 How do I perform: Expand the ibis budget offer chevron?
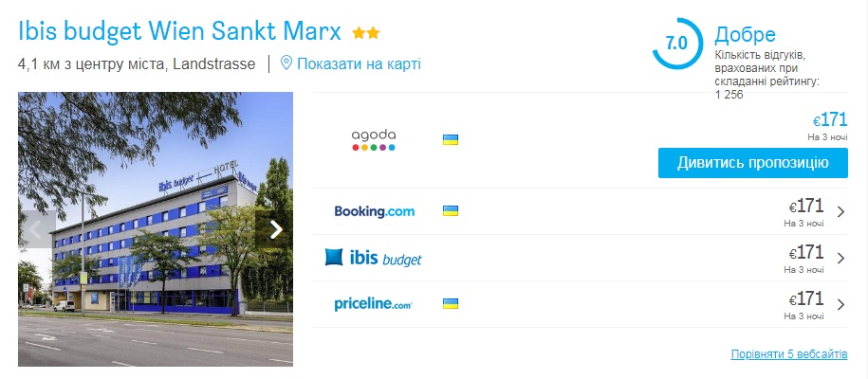840,258
